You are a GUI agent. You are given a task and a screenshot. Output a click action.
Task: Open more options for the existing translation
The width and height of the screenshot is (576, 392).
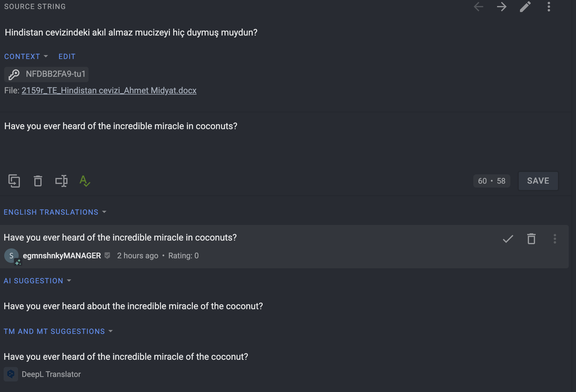pos(555,239)
